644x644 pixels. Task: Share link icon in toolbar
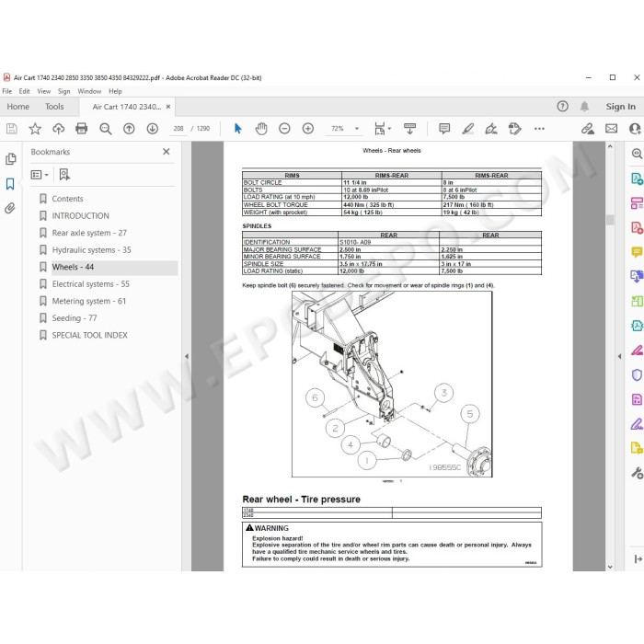[x=588, y=129]
